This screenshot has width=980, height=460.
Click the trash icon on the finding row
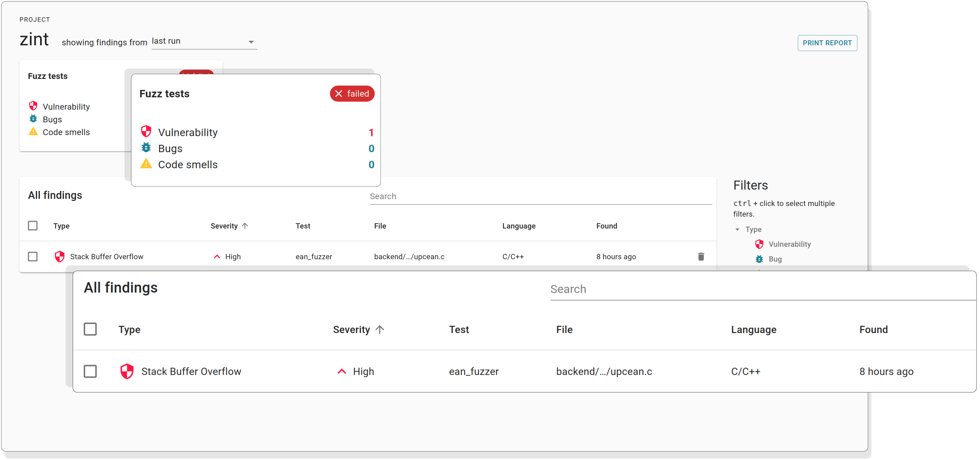701,256
